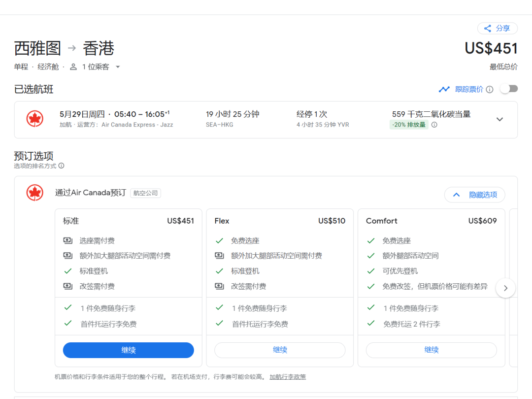Continue with Flex fare at US$510
The height and width of the screenshot is (399, 532).
280,350
